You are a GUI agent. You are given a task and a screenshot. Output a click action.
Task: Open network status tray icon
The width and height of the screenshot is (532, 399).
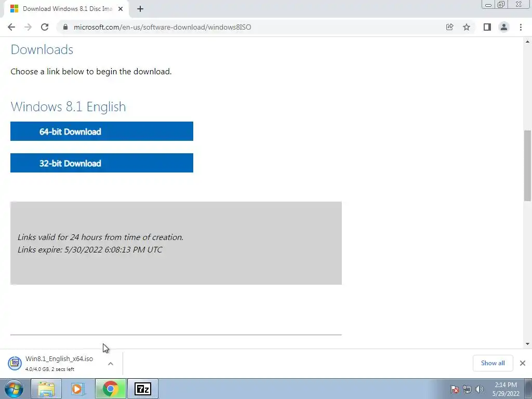click(467, 389)
